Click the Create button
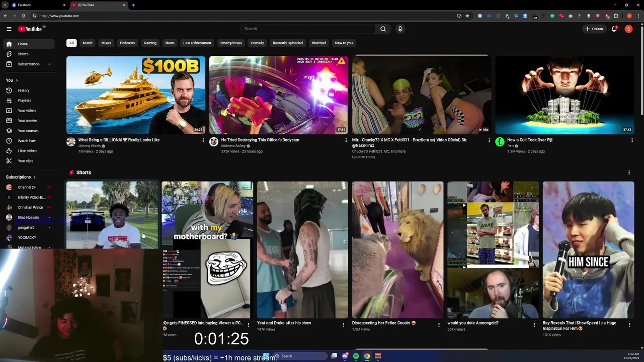 (x=594, y=29)
